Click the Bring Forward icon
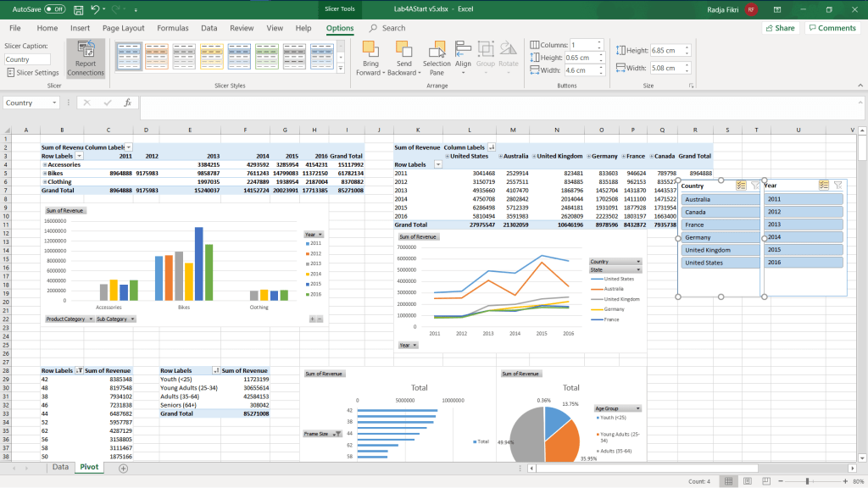Screen dimensions: 868x488 (x=370, y=50)
